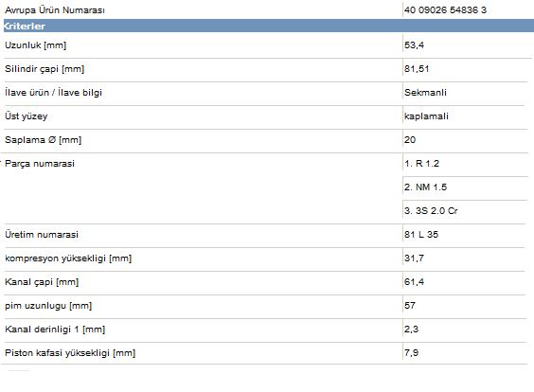
Task: Select the 81 L 35 production number
Action: [421, 234]
